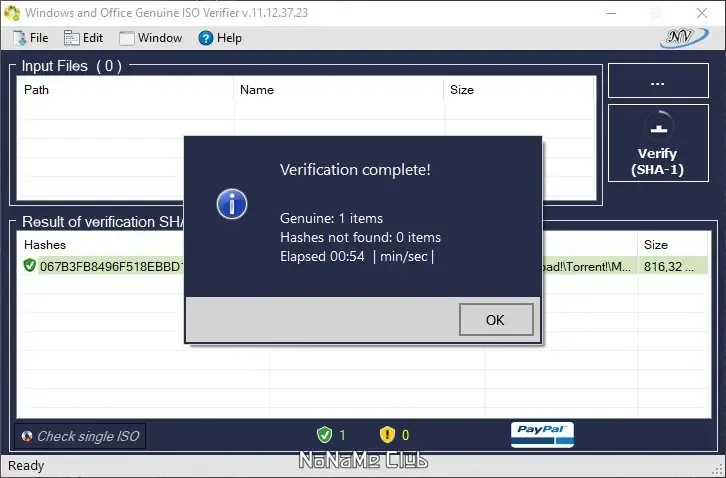Click the Path column header
Image resolution: width=726 pixels, height=478 pixels.
(125, 90)
